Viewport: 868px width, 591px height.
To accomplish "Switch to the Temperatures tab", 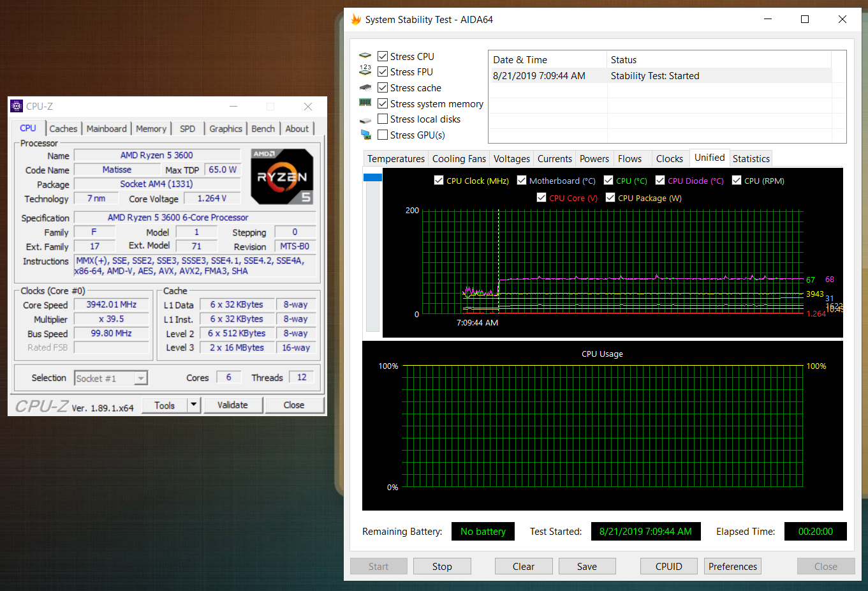I will pyautogui.click(x=396, y=159).
